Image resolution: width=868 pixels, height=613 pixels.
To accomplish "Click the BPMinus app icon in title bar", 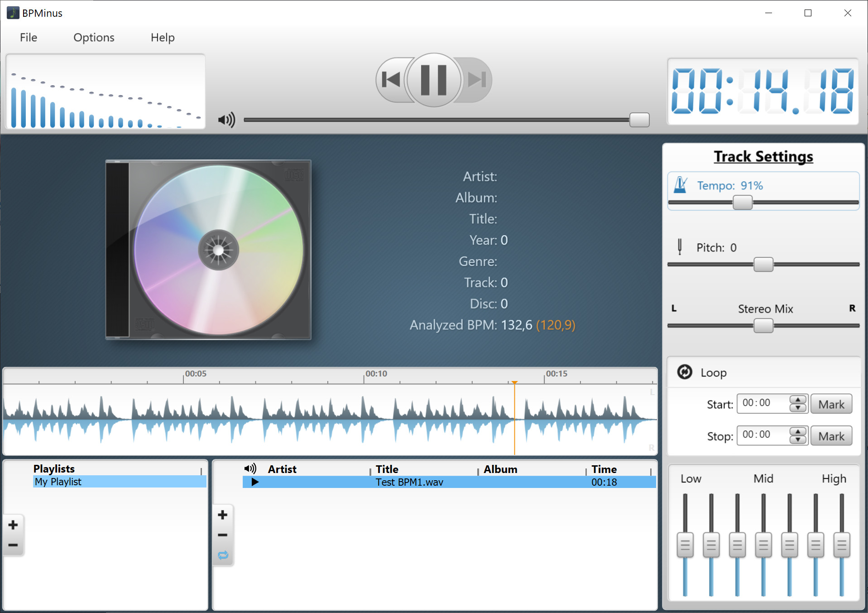I will 13,13.
